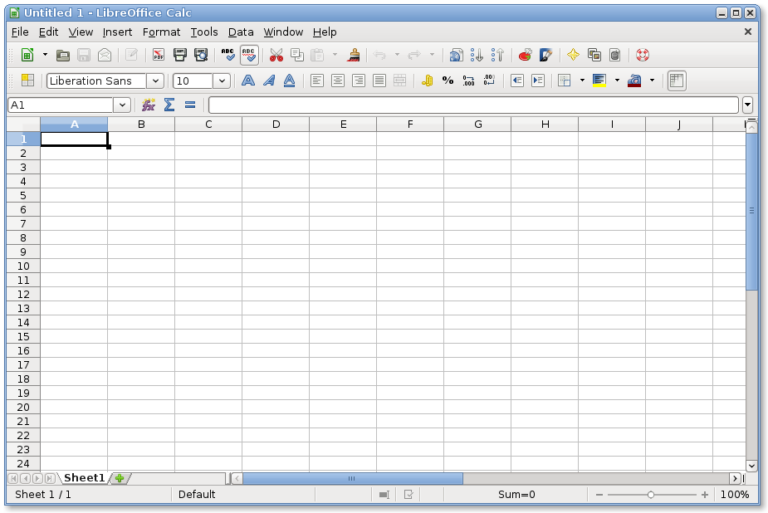
Task: Click the add new sheet button
Action: pyautogui.click(x=119, y=478)
